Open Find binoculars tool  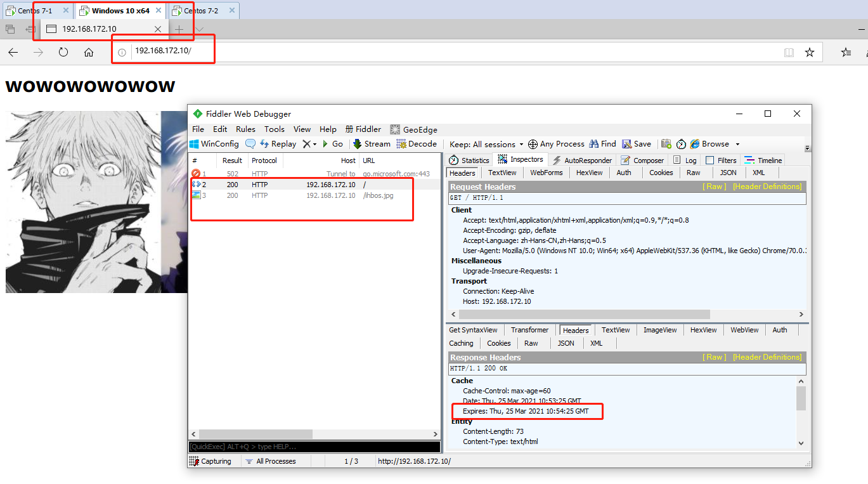[x=602, y=144]
